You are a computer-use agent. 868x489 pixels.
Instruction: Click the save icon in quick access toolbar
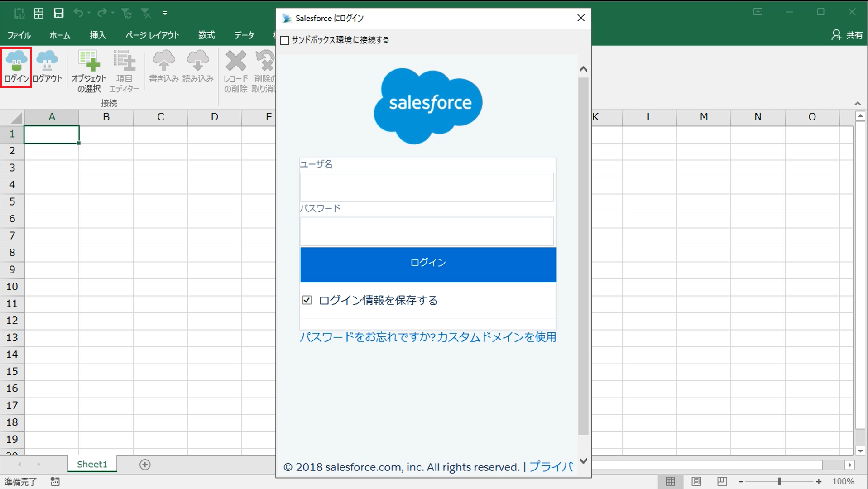click(58, 13)
